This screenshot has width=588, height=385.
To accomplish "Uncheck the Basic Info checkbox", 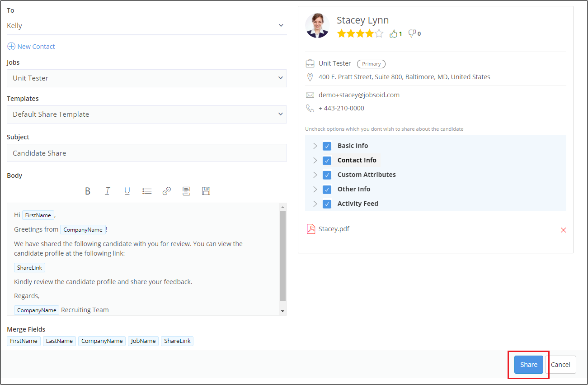I will 327,146.
